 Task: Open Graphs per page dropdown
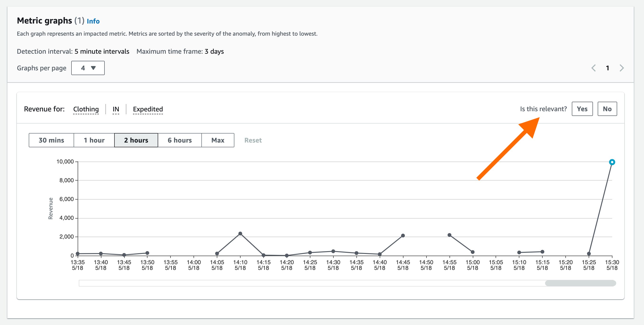pyautogui.click(x=88, y=68)
